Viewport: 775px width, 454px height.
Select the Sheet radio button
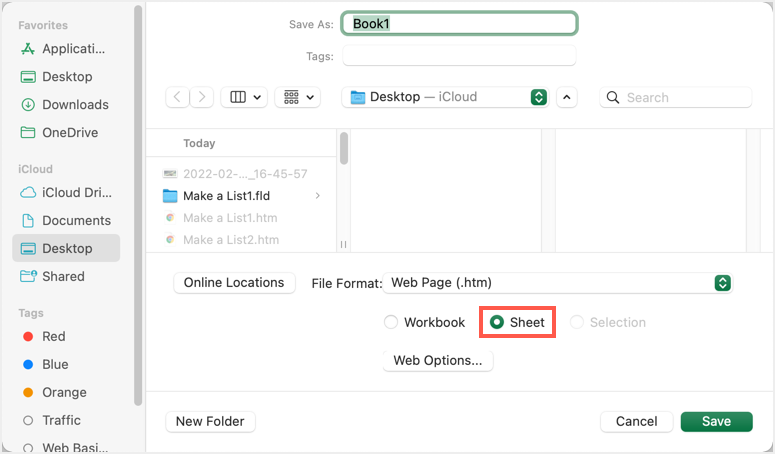[x=497, y=322]
